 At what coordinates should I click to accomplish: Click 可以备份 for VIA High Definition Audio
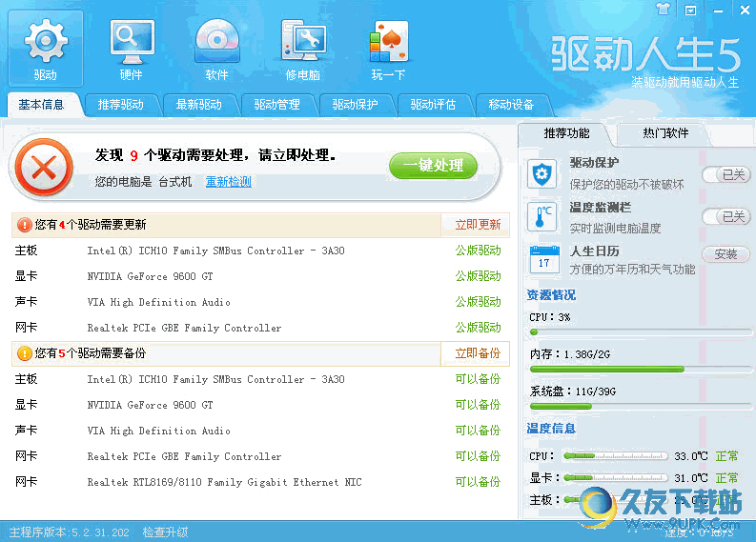point(479,431)
